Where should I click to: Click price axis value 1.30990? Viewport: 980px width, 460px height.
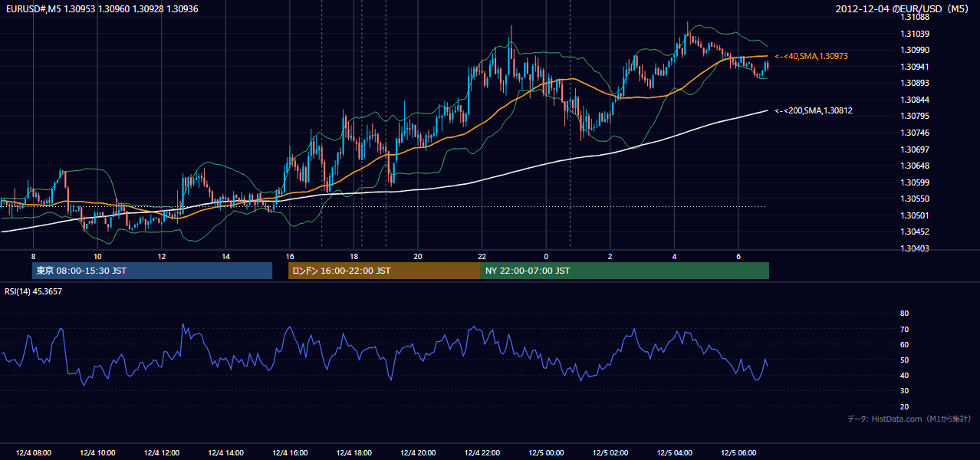tap(916, 50)
